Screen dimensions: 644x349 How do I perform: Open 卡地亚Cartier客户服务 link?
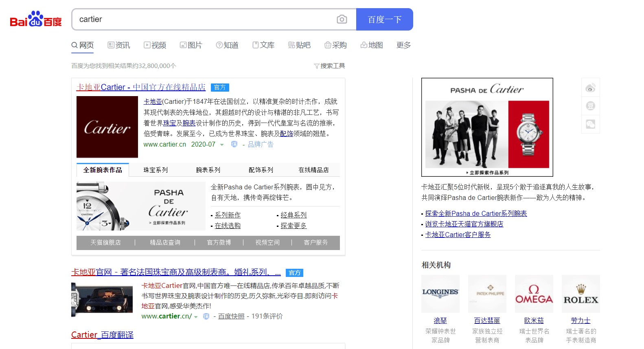[458, 235]
